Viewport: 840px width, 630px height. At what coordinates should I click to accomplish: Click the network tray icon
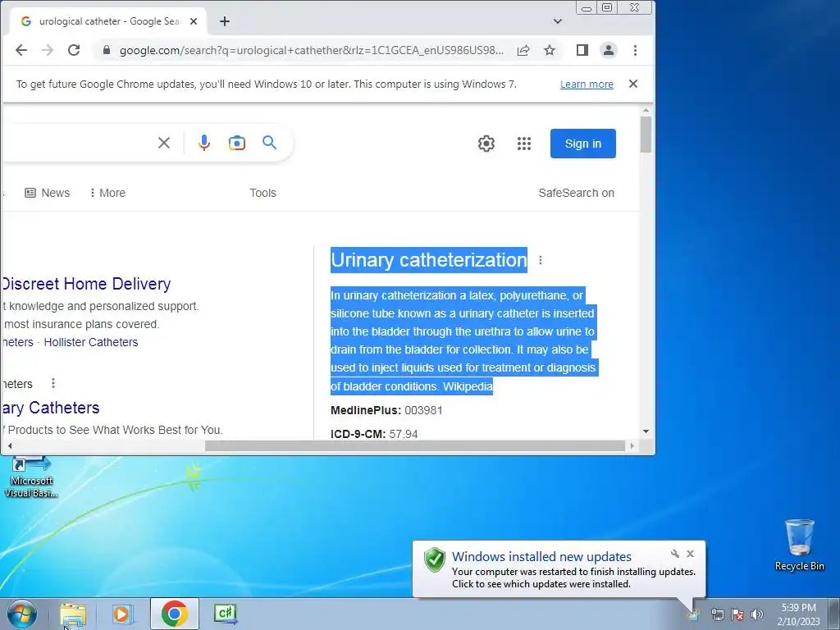click(717, 614)
